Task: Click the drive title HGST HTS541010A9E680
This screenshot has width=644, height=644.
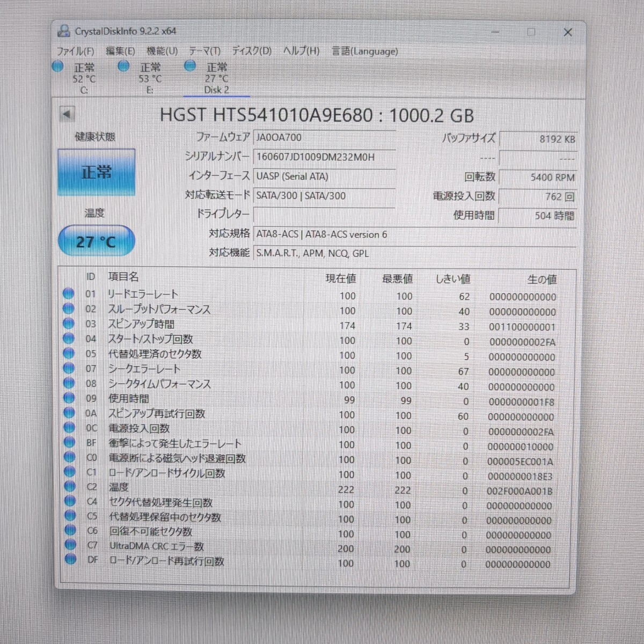Action: (266, 115)
